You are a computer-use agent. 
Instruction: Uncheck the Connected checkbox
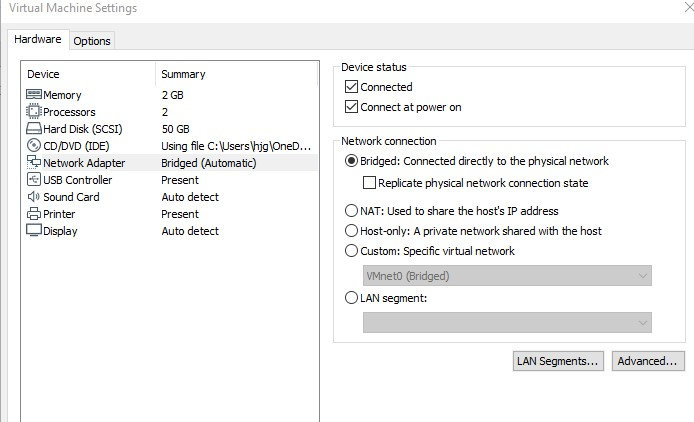click(351, 88)
